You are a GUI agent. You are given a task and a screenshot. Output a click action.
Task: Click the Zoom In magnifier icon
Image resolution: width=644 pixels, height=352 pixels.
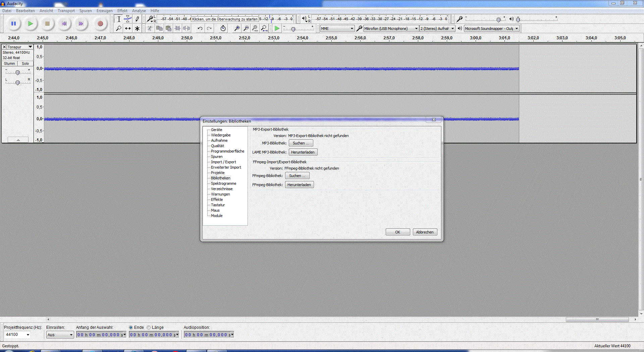[x=237, y=29]
